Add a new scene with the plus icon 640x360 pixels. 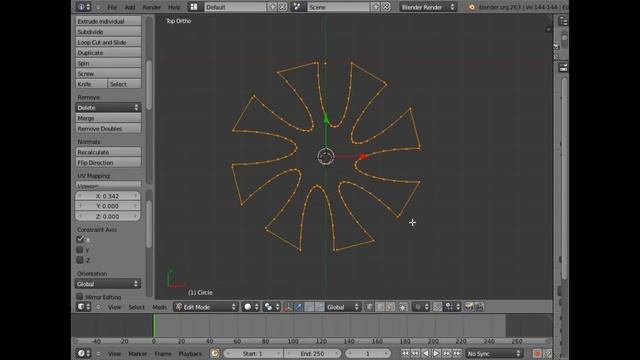(x=376, y=7)
